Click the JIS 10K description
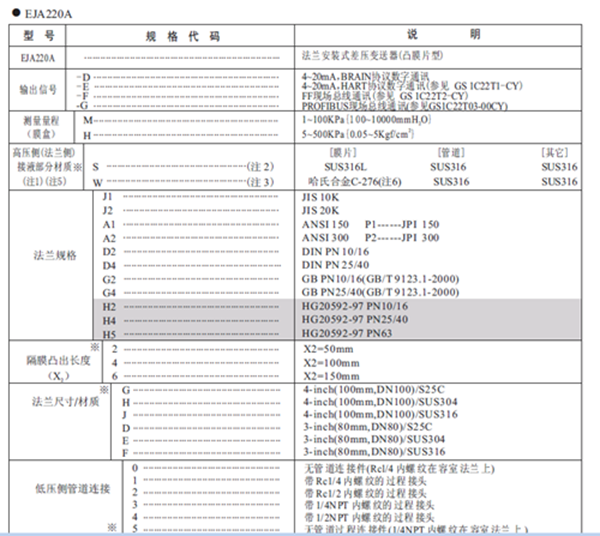Screen dimensions: 600x536 click(320, 197)
